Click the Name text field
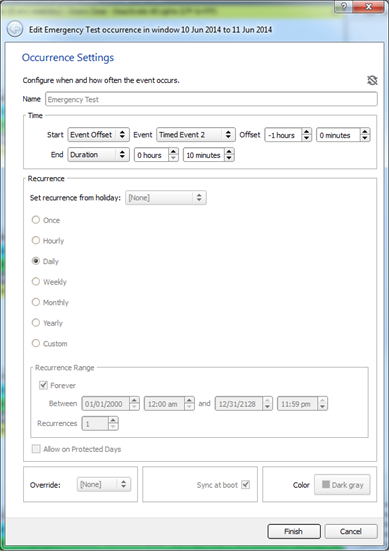 click(x=211, y=99)
